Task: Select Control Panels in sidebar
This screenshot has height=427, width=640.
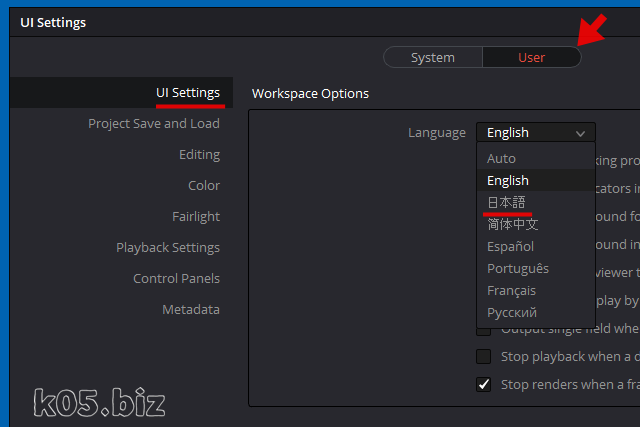Action: pos(176,279)
